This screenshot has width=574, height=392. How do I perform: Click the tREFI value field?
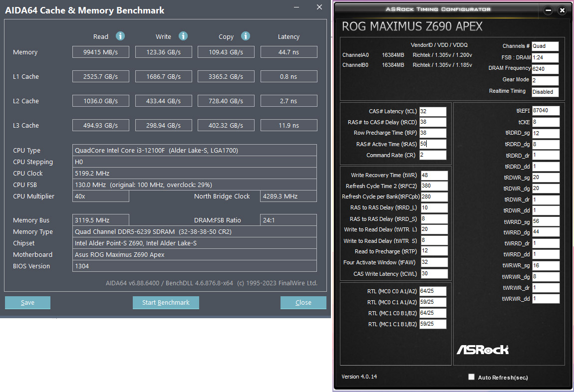tap(546, 110)
